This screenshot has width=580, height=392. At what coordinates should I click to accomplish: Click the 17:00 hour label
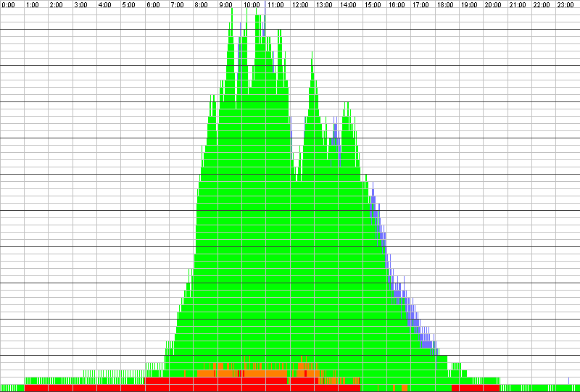pyautogui.click(x=420, y=5)
